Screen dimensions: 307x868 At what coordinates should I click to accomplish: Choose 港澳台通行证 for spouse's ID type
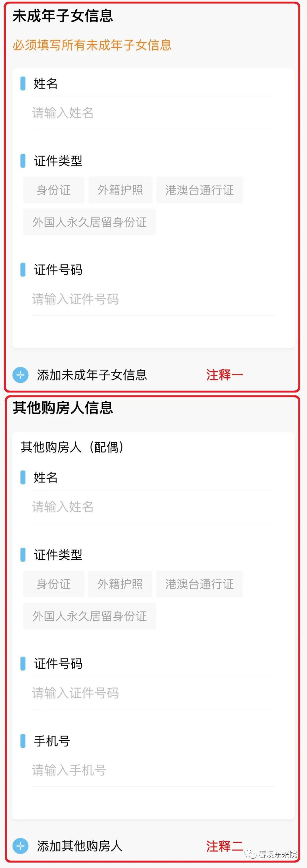pyautogui.click(x=199, y=584)
